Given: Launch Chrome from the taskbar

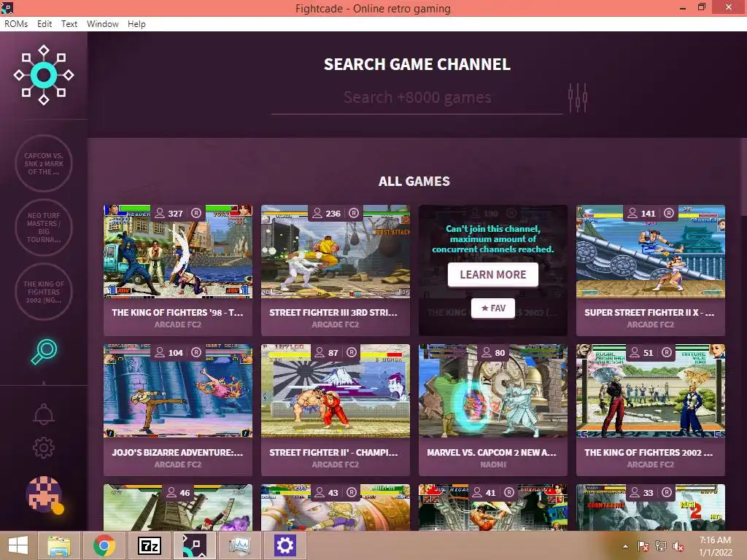Looking at the screenshot, I should pyautogui.click(x=104, y=545).
